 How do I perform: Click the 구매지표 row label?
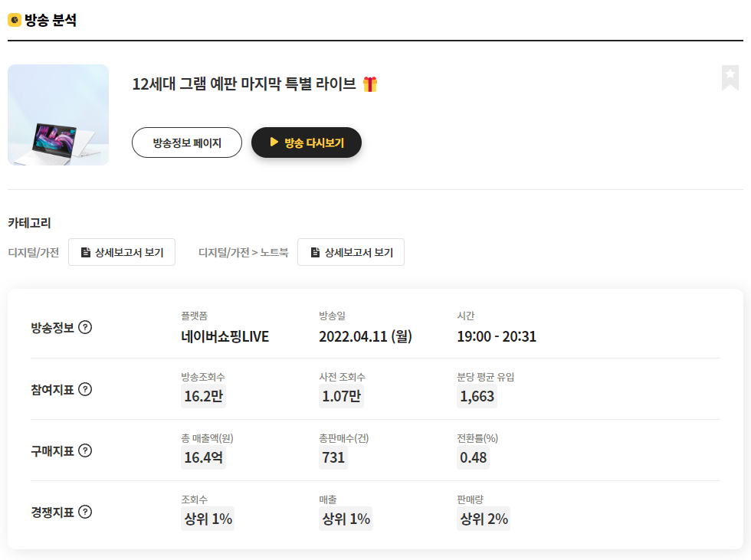coord(52,451)
